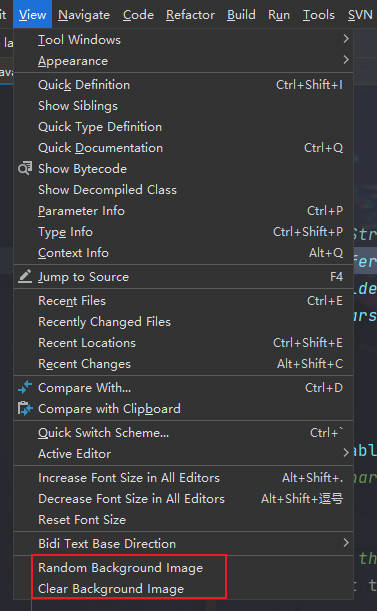Click the Jump to Source pencil icon

coord(25,277)
